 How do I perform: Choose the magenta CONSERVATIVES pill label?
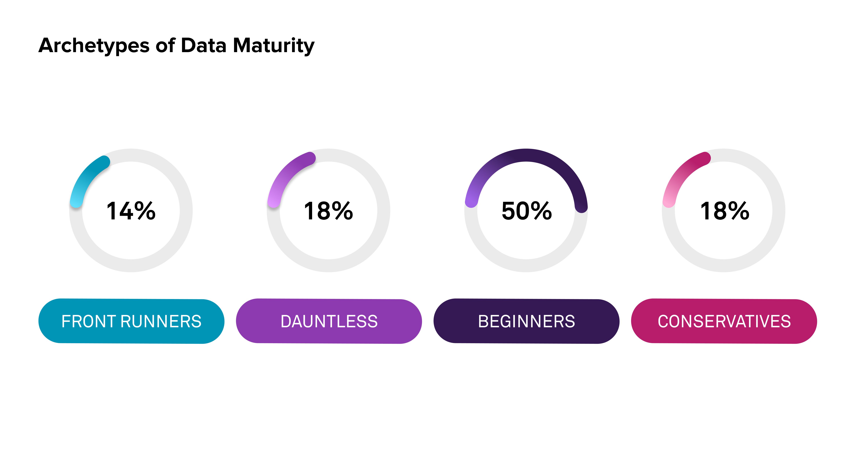click(x=724, y=321)
